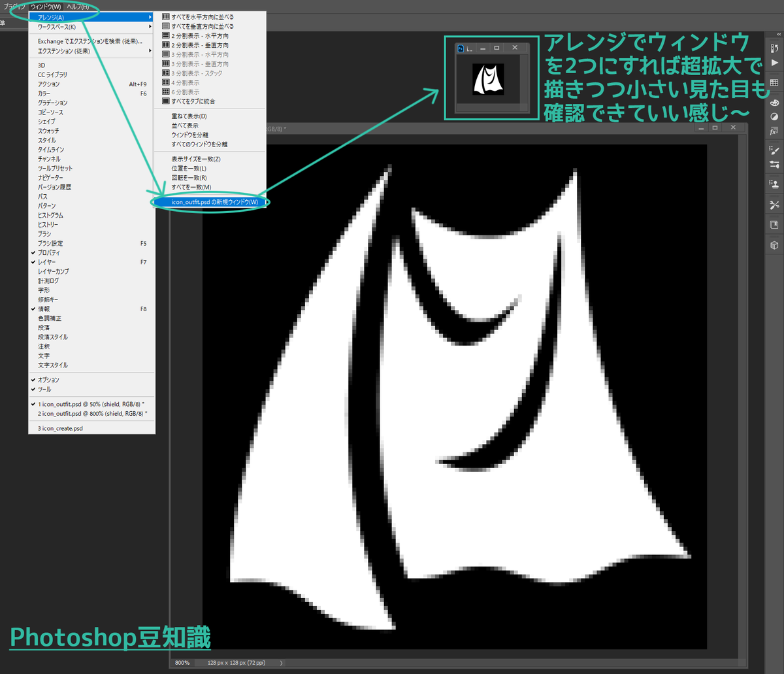Click the 800% zoom level field

[x=182, y=662]
